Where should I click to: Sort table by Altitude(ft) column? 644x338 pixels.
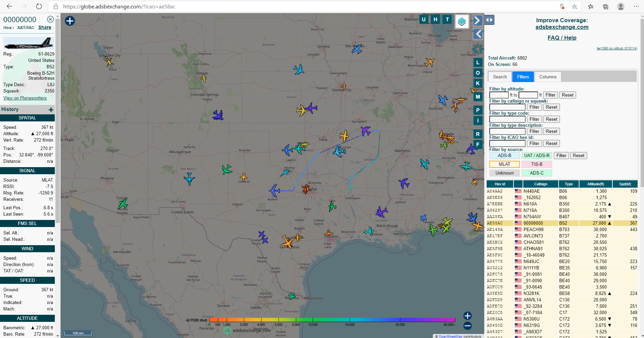click(x=596, y=184)
